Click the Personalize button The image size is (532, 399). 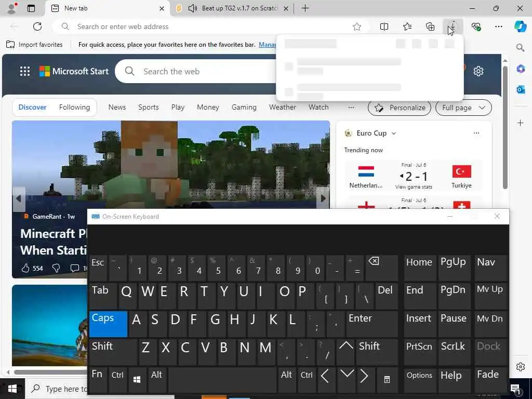pyautogui.click(x=400, y=108)
